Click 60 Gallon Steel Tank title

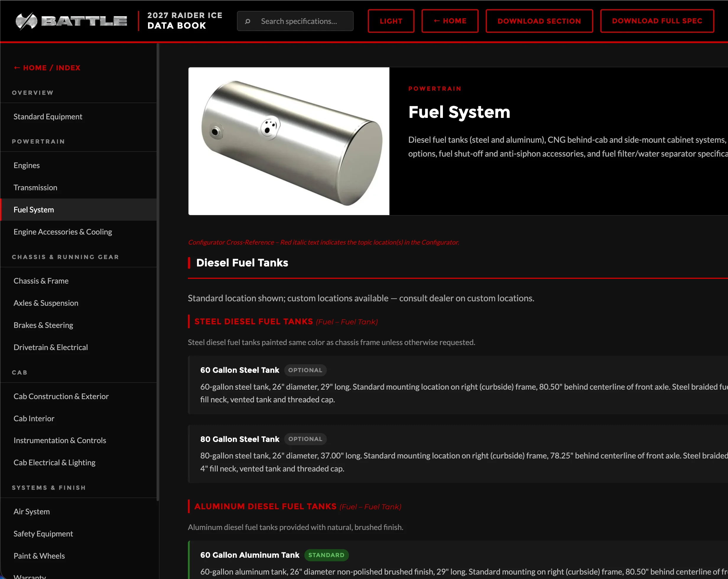(239, 370)
